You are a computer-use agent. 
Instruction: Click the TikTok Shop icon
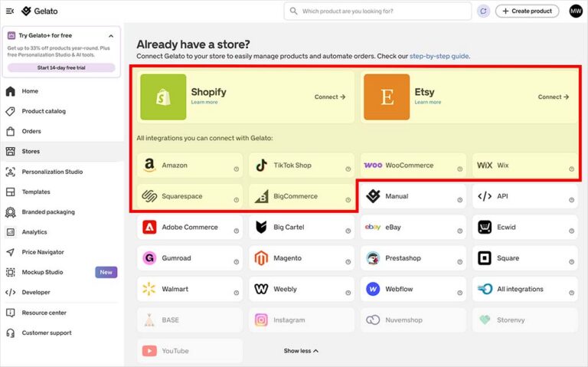261,165
